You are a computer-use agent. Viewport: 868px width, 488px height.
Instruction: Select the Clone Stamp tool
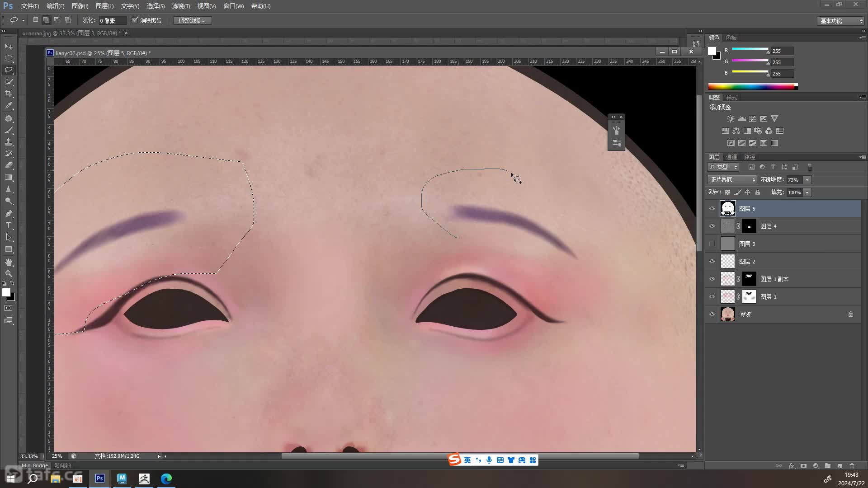(9, 142)
